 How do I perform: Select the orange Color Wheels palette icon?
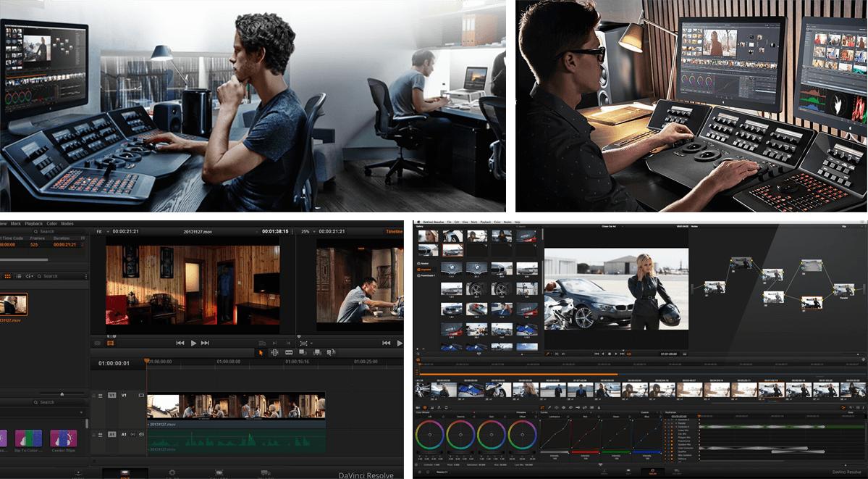click(x=425, y=407)
